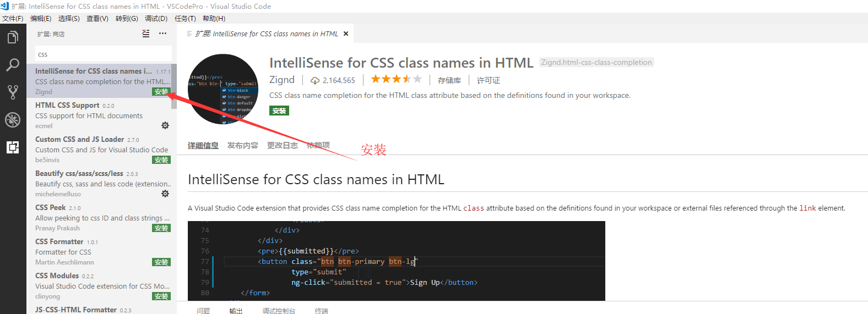Click the 许可证 license link
The width and height of the screenshot is (868, 314).
pos(488,80)
